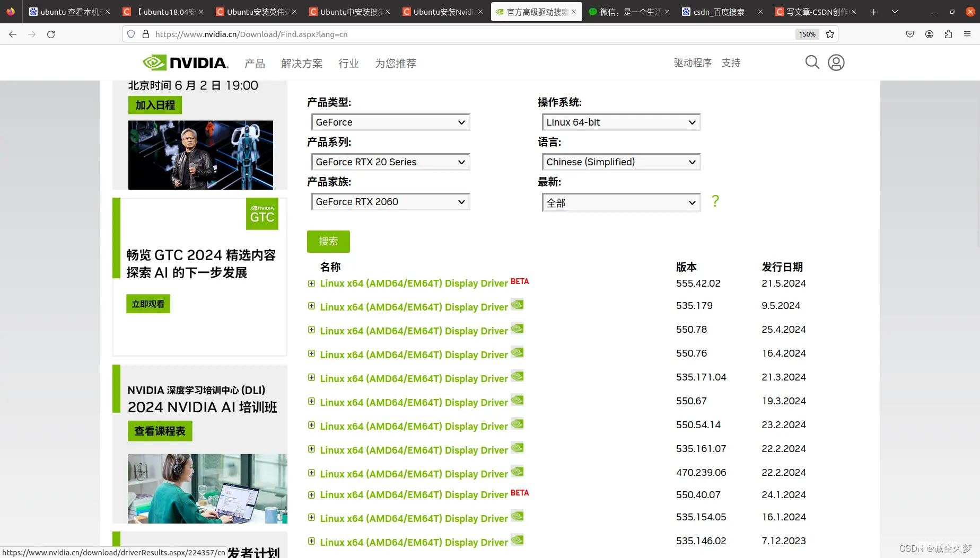Click the 加入日程 button
This screenshot has width=980, height=558.
point(155,105)
